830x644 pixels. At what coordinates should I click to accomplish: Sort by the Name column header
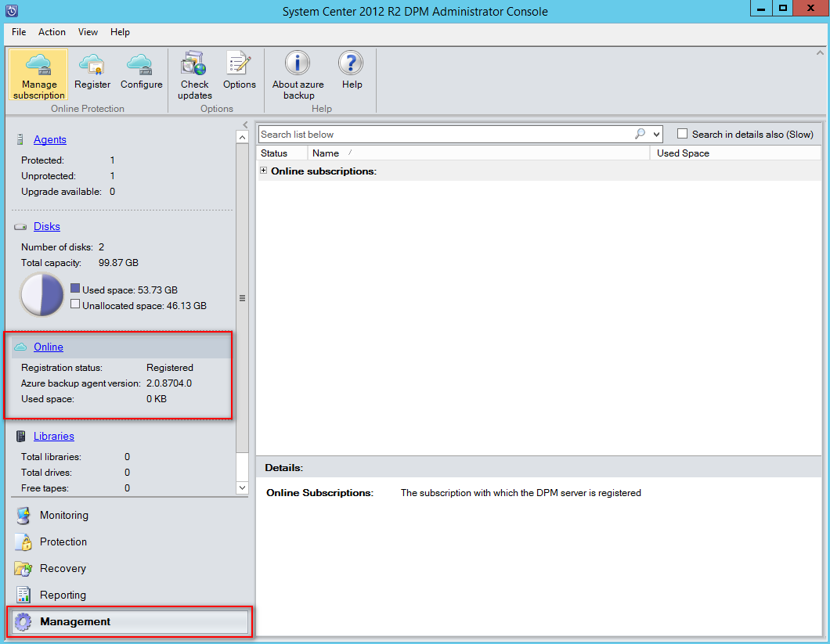click(x=478, y=153)
